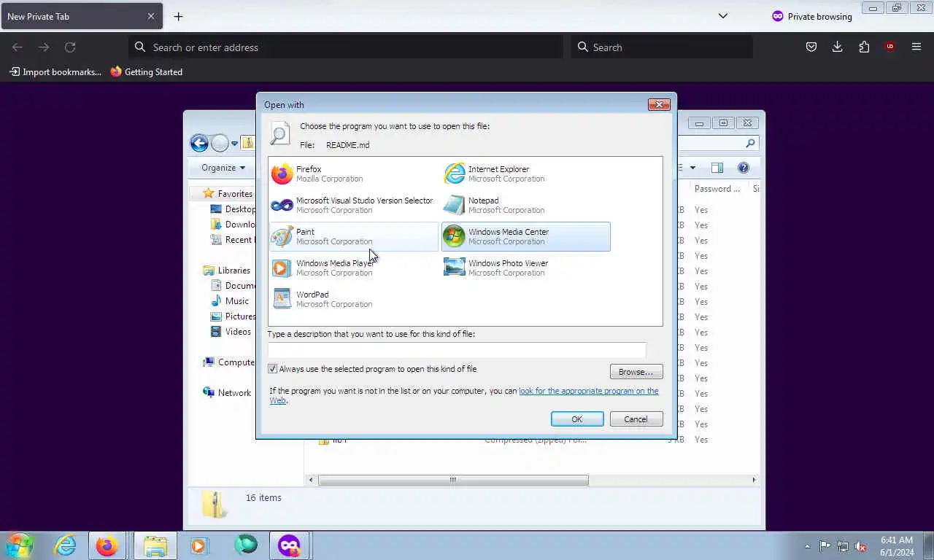
Task: Open the Windows Start menu
Action: (x=20, y=545)
